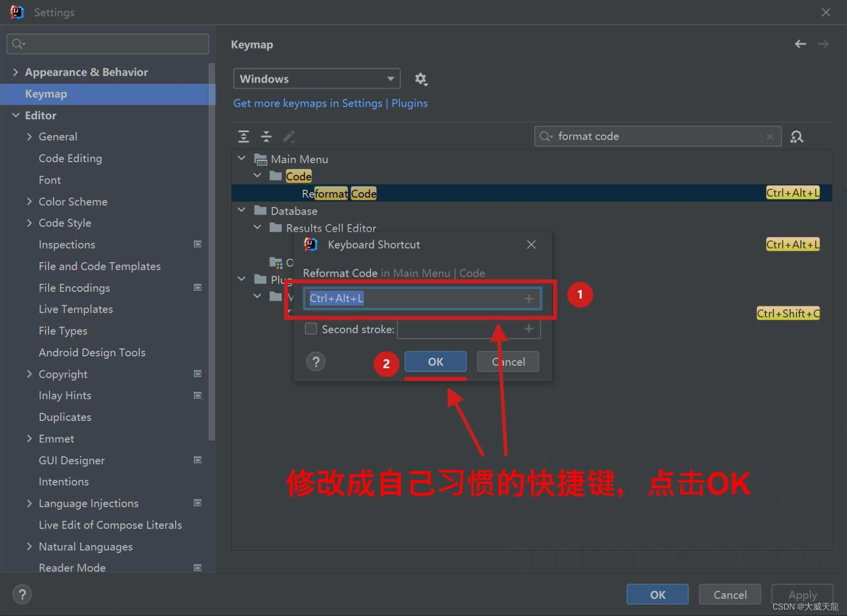Screen dimensions: 847x616
Task: Collapse the Main Menu tree node
Action: coord(241,158)
